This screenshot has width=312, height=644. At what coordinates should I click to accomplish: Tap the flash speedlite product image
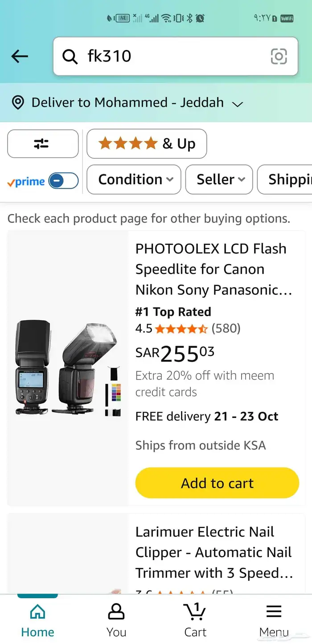click(68, 368)
